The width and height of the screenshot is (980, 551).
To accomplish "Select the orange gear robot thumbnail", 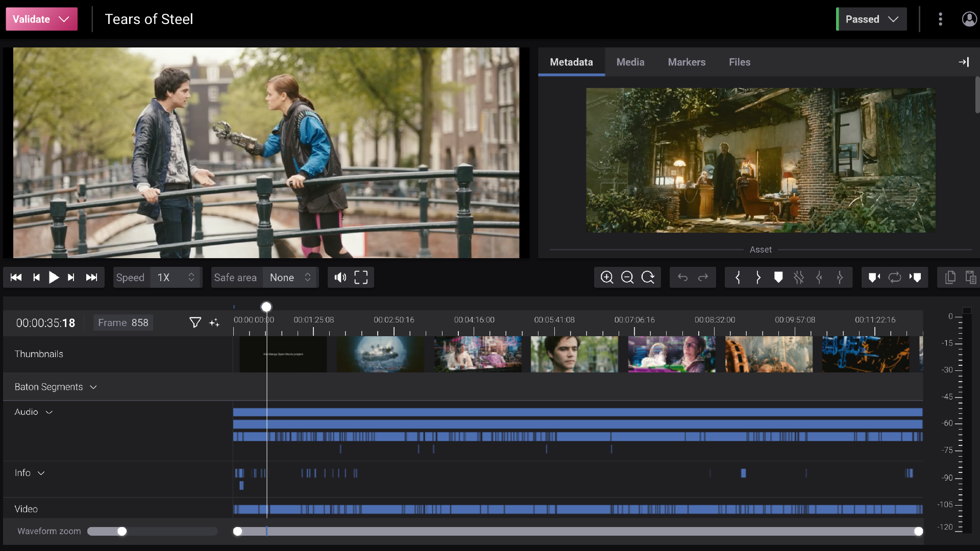I will 769,354.
